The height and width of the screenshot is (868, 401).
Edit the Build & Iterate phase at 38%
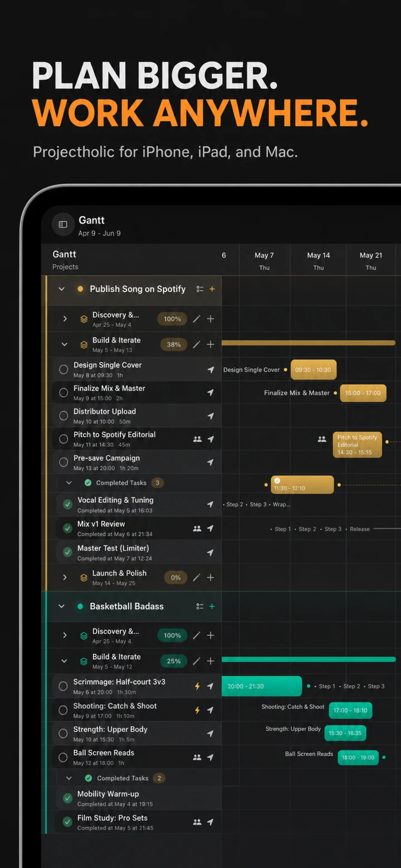(x=197, y=345)
